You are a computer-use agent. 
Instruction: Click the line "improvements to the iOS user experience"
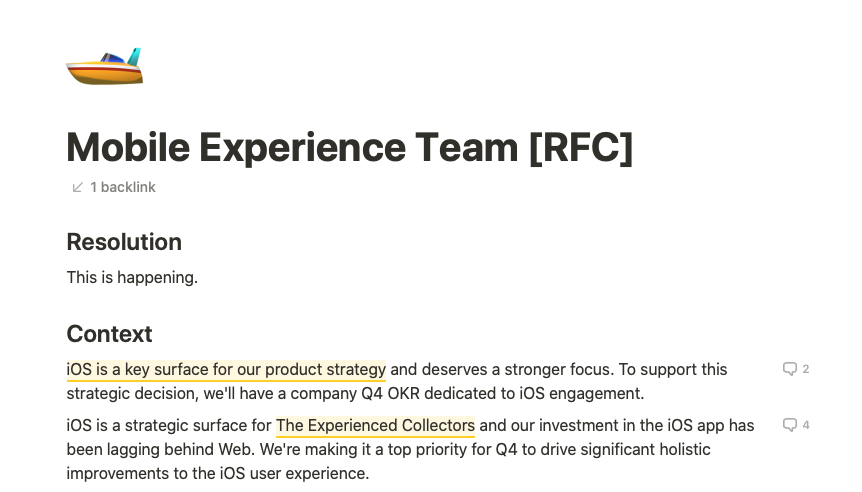coord(218,473)
